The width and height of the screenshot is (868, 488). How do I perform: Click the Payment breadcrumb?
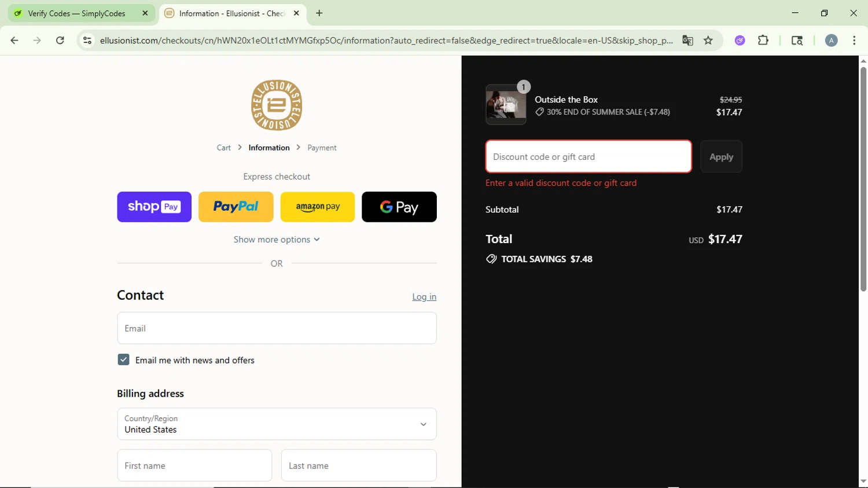(x=322, y=148)
